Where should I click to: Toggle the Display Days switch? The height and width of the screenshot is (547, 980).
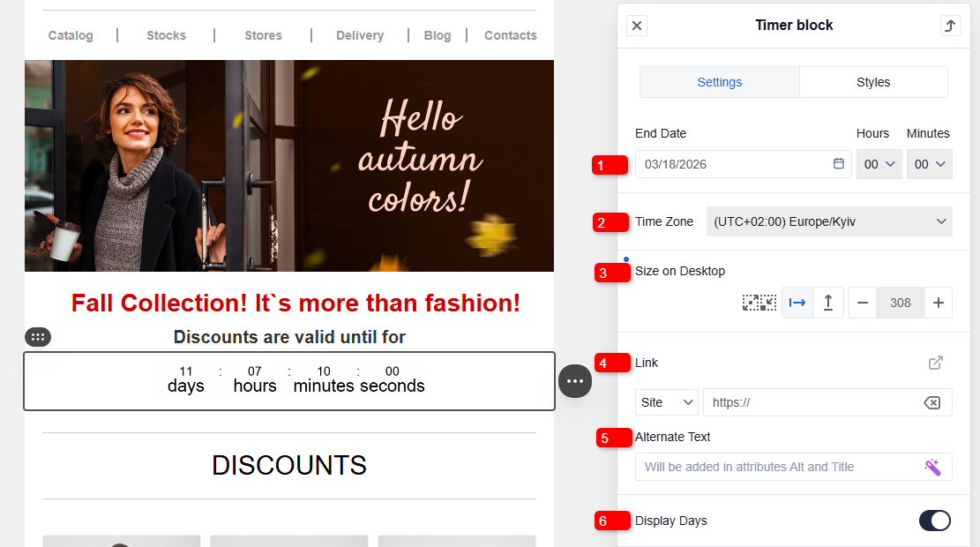934,521
